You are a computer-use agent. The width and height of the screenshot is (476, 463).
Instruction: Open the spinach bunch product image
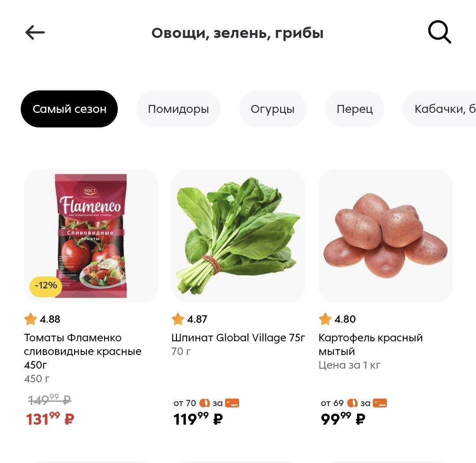(238, 235)
